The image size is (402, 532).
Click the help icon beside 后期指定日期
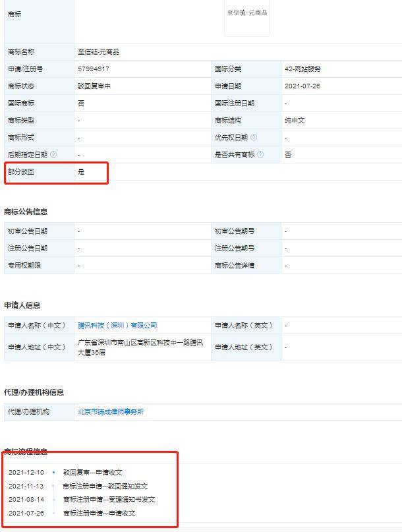tap(53, 154)
